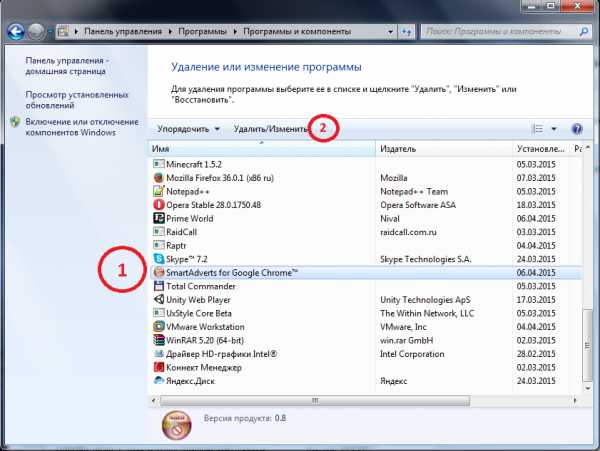Click the Prime World icon
Screen dimensions: 600x451
click(158, 218)
